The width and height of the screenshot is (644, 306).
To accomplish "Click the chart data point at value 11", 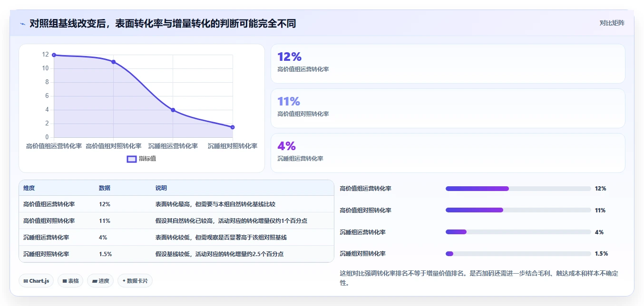I will [x=113, y=62].
